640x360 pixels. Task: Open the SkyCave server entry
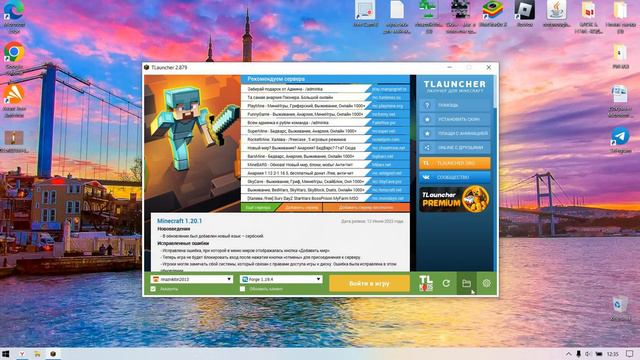(x=306, y=182)
